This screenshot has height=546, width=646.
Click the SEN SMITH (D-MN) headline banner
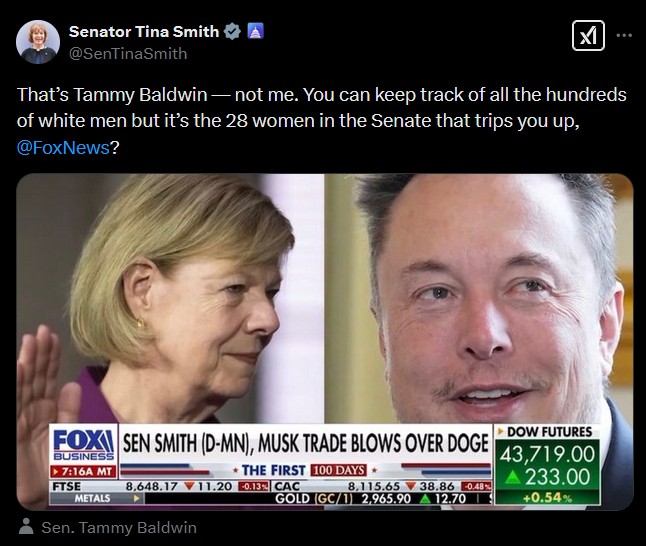pyautogui.click(x=305, y=443)
